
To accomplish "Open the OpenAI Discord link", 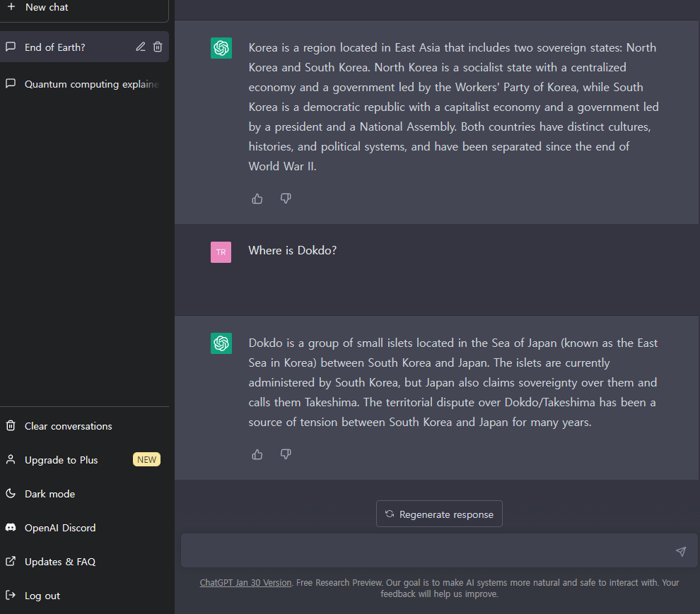I will 84,527.
